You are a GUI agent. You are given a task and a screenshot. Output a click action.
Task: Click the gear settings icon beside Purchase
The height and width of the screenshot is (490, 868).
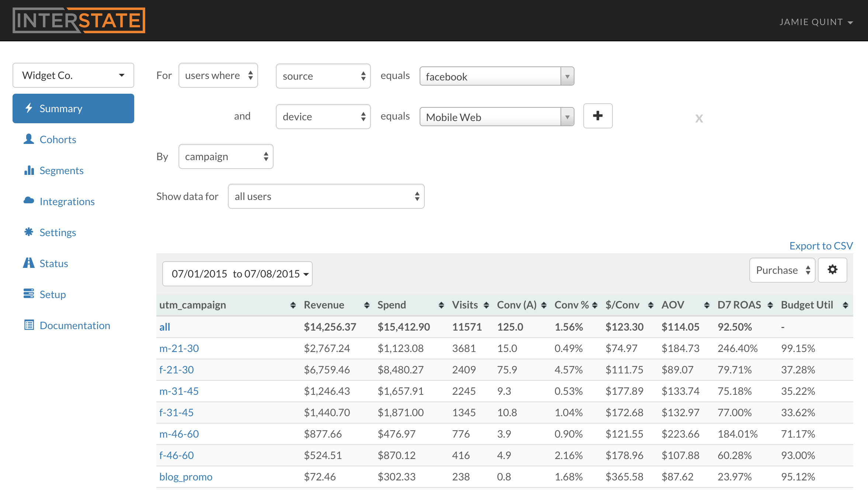pos(832,270)
